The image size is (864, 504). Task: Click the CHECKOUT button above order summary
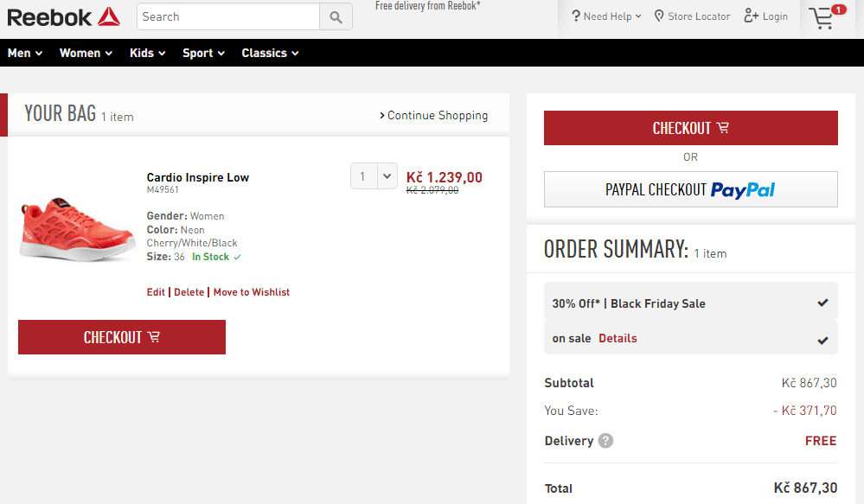[690, 128]
